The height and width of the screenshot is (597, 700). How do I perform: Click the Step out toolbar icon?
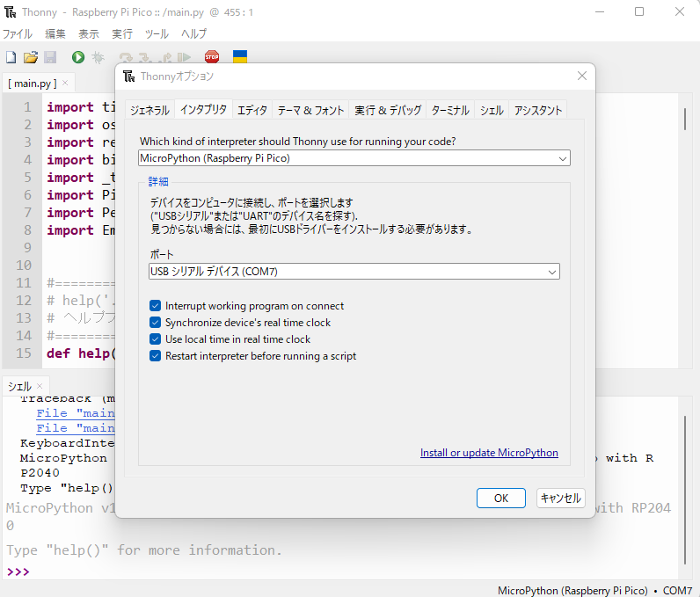(x=165, y=57)
